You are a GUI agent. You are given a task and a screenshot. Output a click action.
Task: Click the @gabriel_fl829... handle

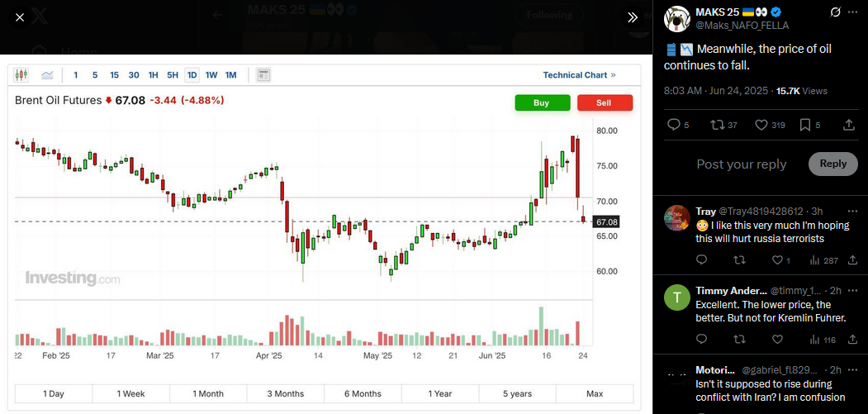tap(781, 369)
